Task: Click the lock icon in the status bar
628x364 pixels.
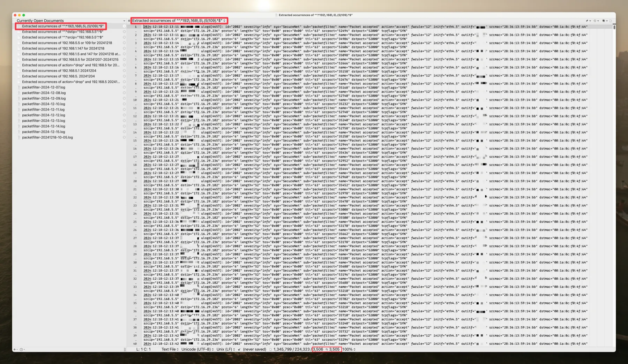Action: (239, 349)
